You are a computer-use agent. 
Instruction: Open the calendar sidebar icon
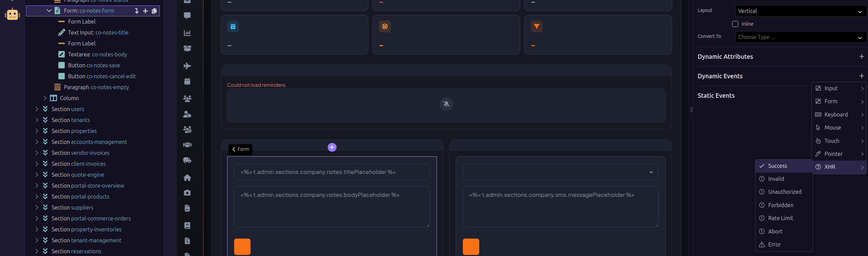point(187,81)
